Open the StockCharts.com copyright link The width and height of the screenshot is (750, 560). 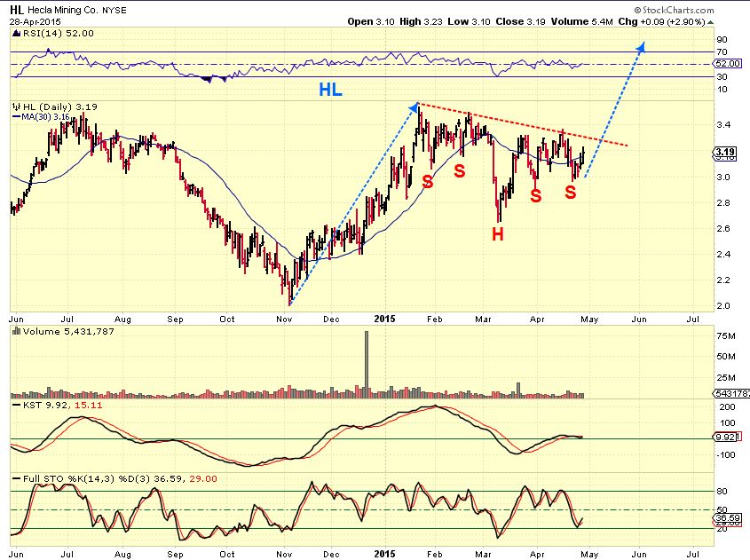[x=674, y=10]
